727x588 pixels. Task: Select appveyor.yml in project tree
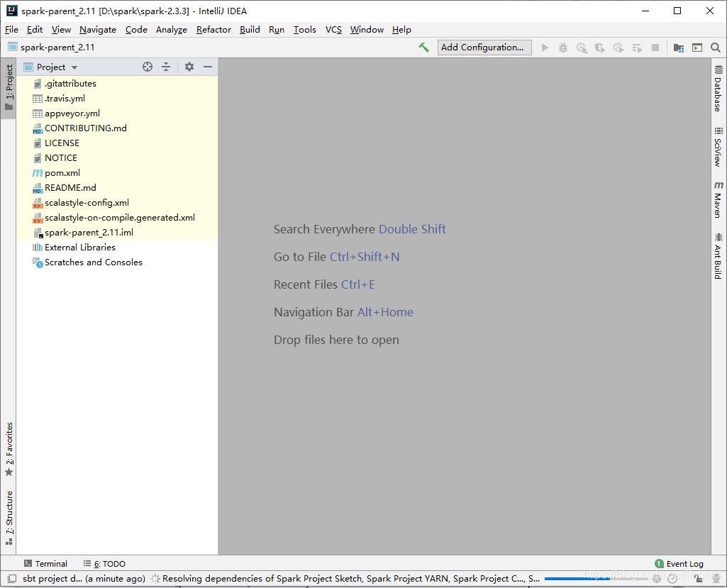(x=117, y=113)
